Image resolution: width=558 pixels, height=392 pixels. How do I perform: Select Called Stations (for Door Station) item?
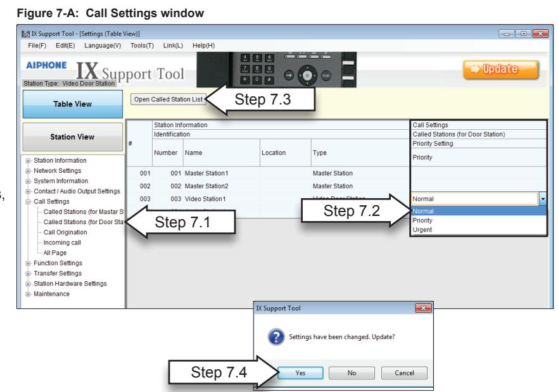(84, 222)
